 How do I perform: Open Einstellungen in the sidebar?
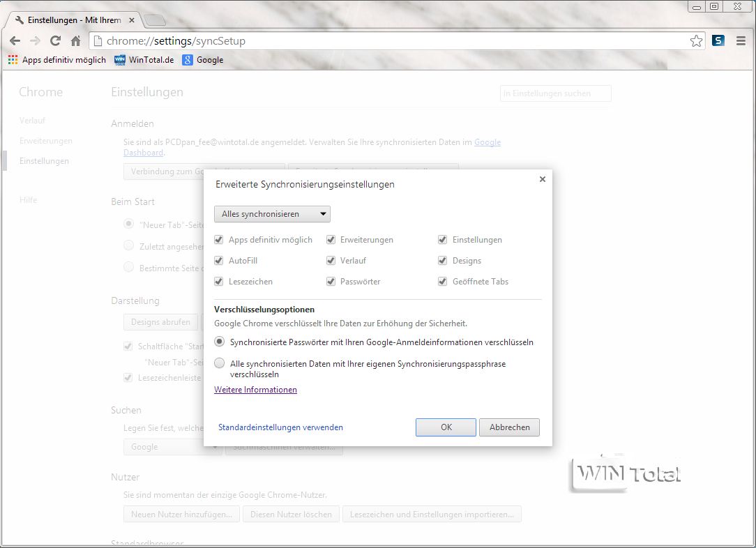coord(44,161)
